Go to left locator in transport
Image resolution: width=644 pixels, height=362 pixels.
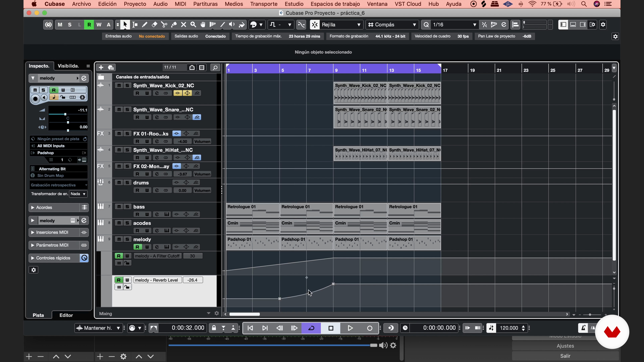250,328
